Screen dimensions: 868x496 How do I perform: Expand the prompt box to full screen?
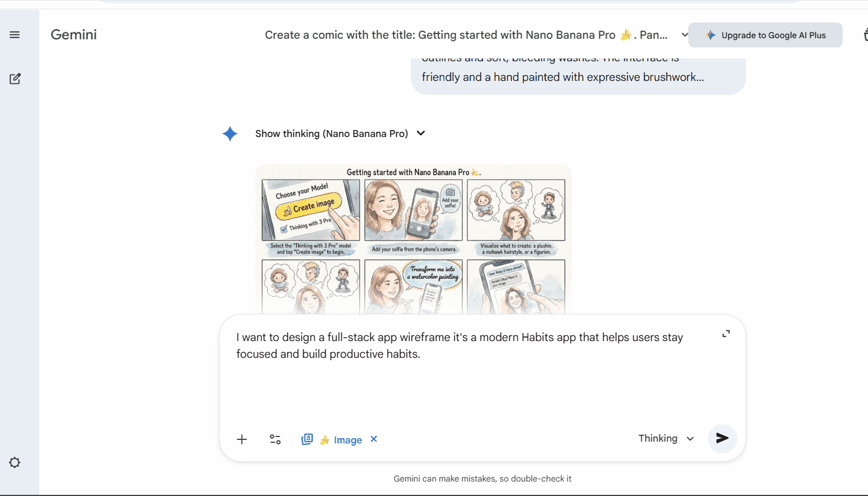(x=726, y=334)
